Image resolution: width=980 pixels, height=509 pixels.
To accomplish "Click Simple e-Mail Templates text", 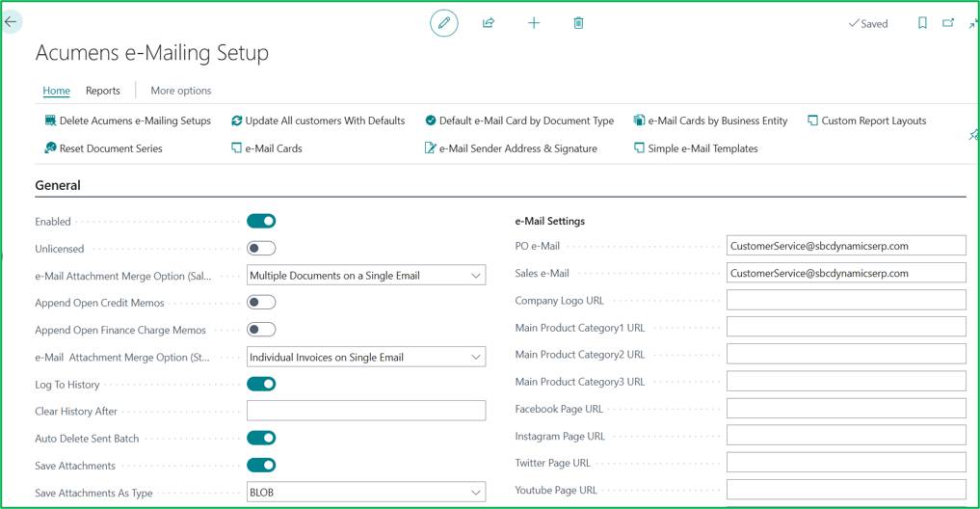I will click(x=702, y=148).
